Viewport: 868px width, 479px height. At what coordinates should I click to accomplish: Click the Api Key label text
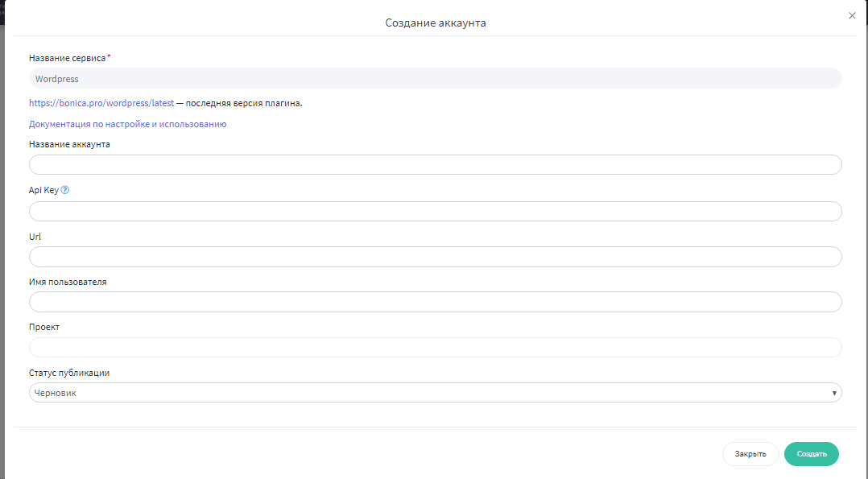click(x=43, y=190)
